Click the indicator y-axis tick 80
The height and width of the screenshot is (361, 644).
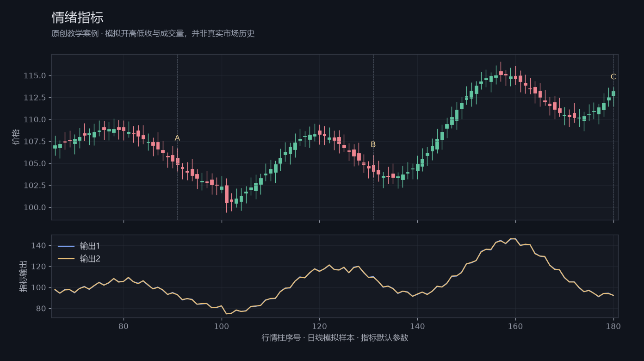pyautogui.click(x=41, y=309)
